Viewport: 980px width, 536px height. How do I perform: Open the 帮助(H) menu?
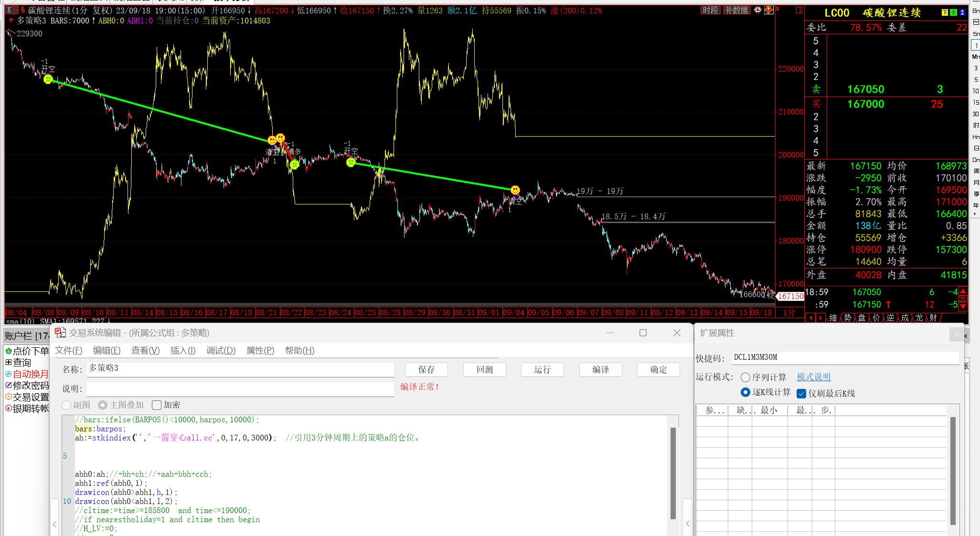[x=299, y=351]
